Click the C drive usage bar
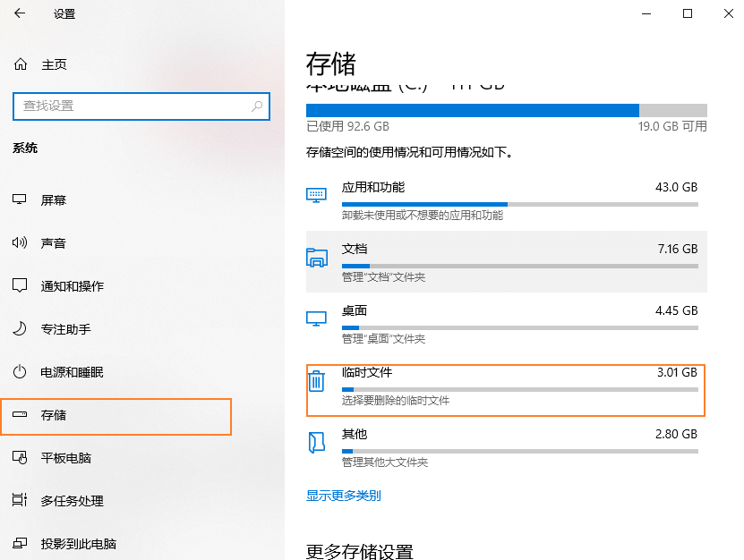Image resolution: width=744 pixels, height=560 pixels. (x=506, y=110)
